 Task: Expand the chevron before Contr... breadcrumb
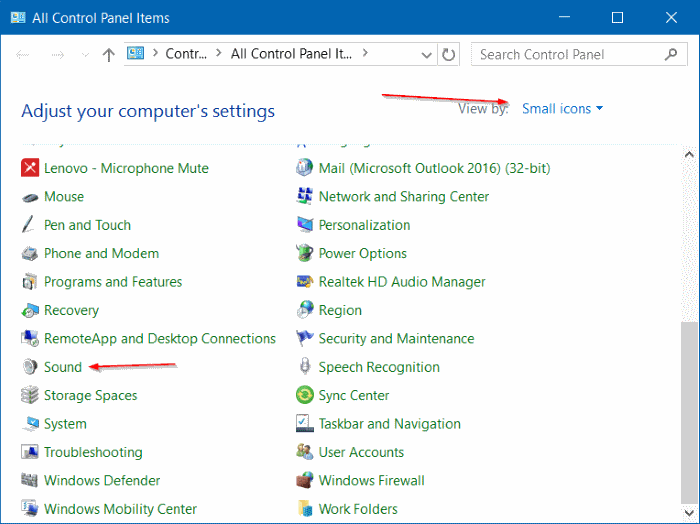(x=155, y=54)
